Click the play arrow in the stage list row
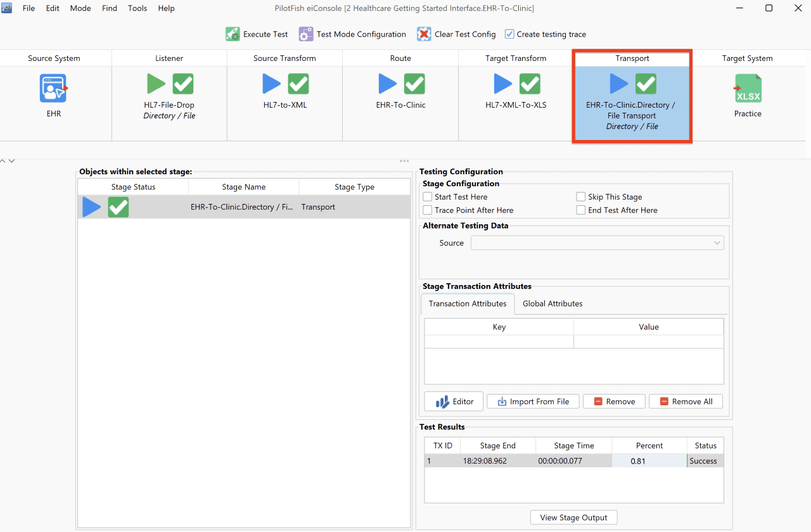Image resolution: width=811 pixels, height=532 pixels. [91, 207]
